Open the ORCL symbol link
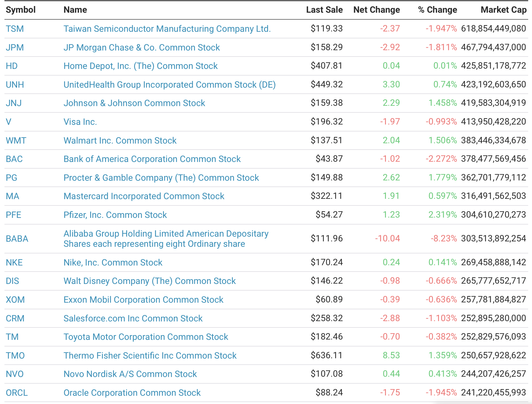The width and height of the screenshot is (532, 404). pos(17,393)
